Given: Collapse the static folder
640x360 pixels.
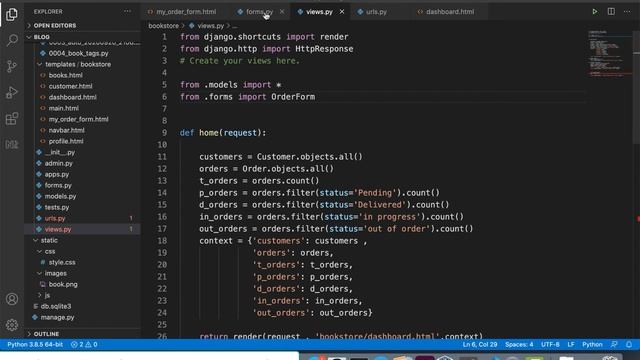Looking at the screenshot, I should (49, 240).
